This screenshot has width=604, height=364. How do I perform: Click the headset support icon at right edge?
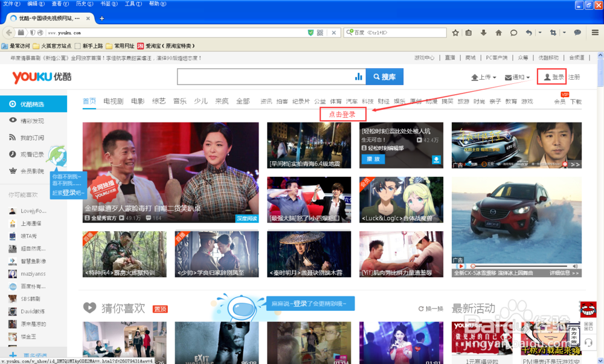(x=588, y=342)
